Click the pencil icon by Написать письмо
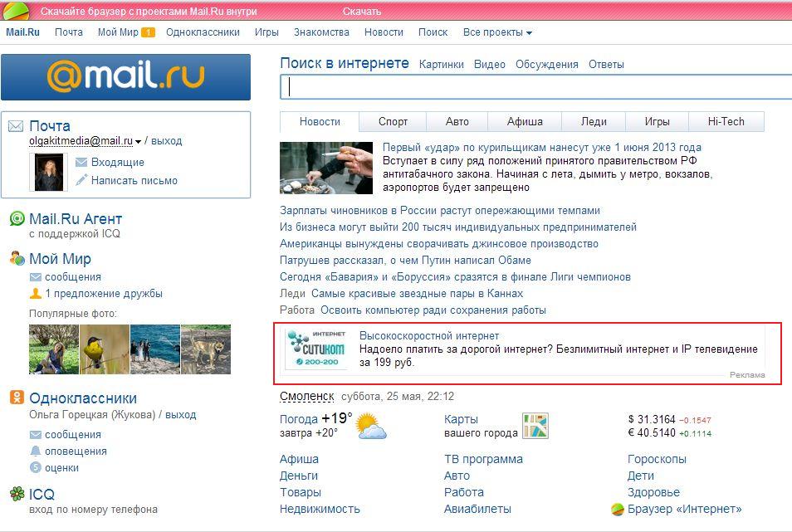The image size is (792, 532). [x=81, y=180]
